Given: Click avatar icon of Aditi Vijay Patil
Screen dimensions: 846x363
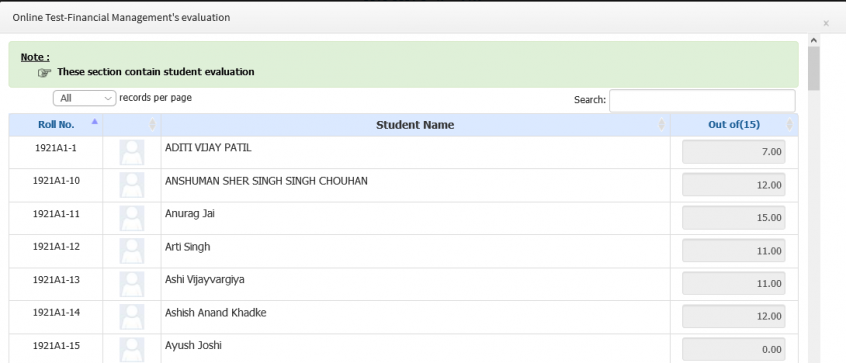Looking at the screenshot, I should [132, 152].
